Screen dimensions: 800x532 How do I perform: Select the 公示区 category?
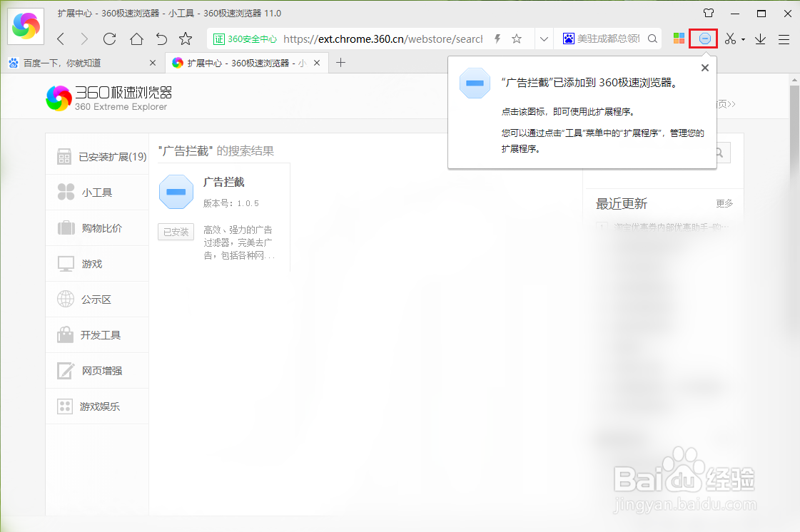[x=97, y=300]
